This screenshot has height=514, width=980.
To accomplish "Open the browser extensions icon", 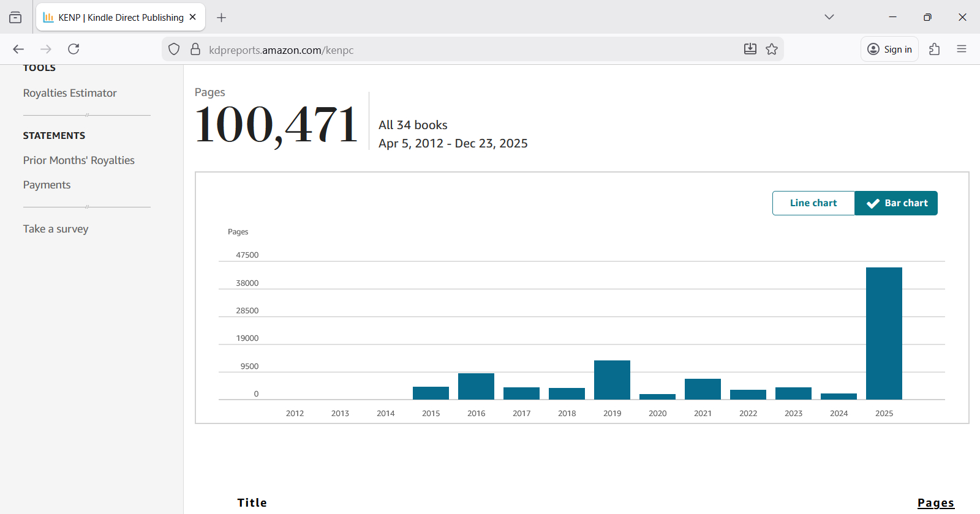I will (x=934, y=49).
